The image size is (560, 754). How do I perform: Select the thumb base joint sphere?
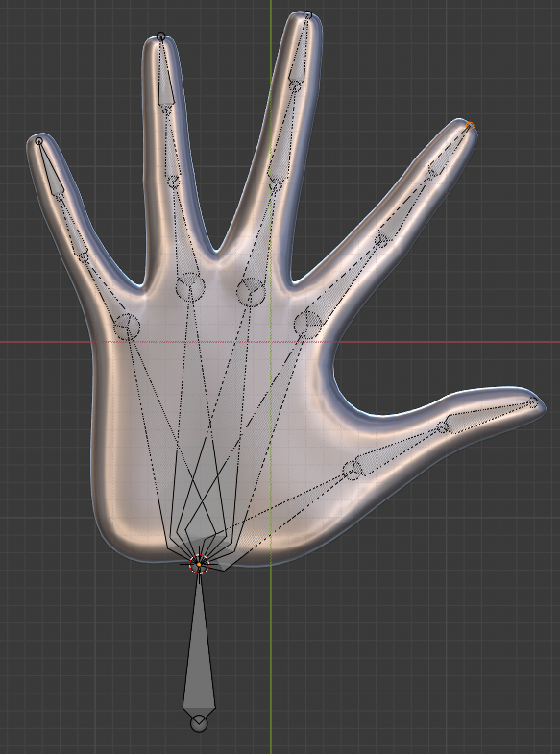352,470
